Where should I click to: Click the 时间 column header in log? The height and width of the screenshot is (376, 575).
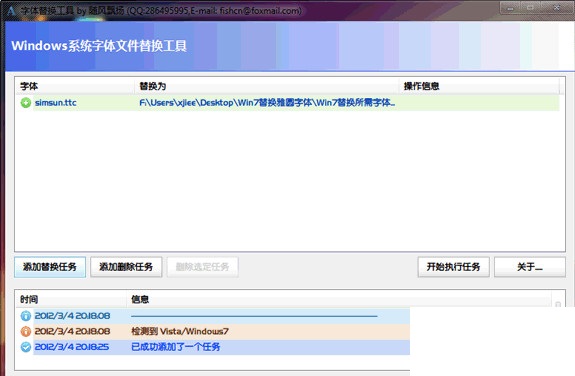click(x=72, y=299)
